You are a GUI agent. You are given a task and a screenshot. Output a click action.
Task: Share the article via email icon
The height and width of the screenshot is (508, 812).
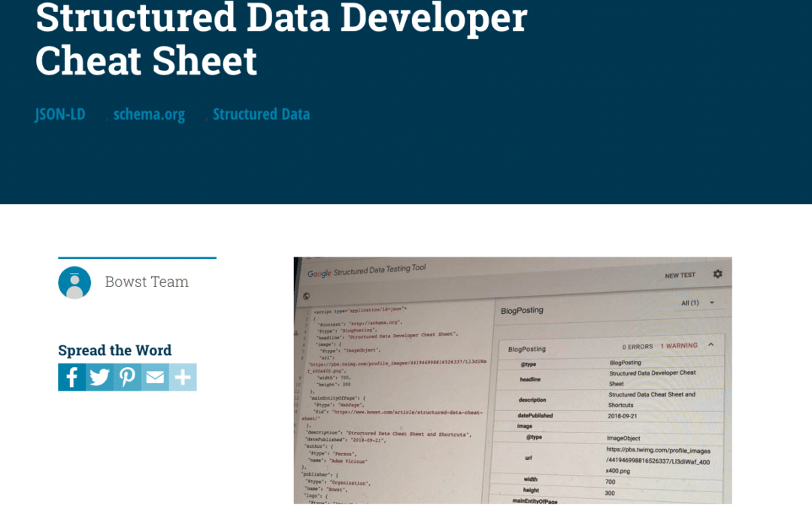click(155, 377)
